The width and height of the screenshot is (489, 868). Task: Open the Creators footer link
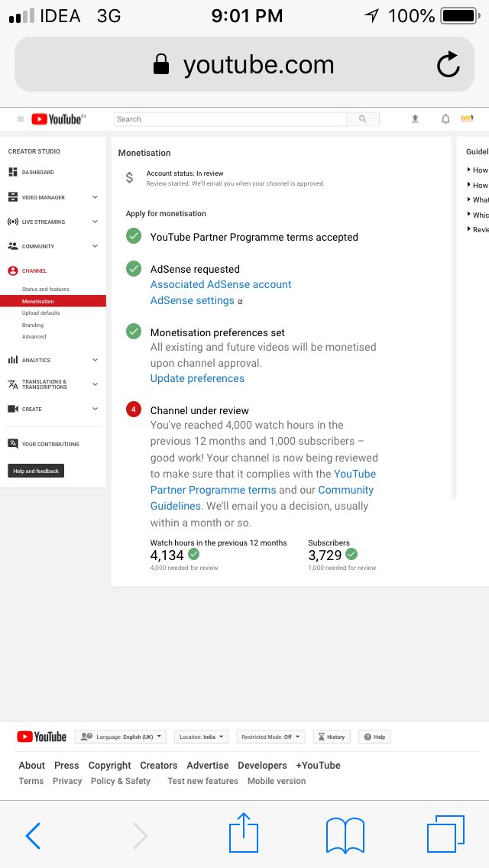click(x=158, y=765)
